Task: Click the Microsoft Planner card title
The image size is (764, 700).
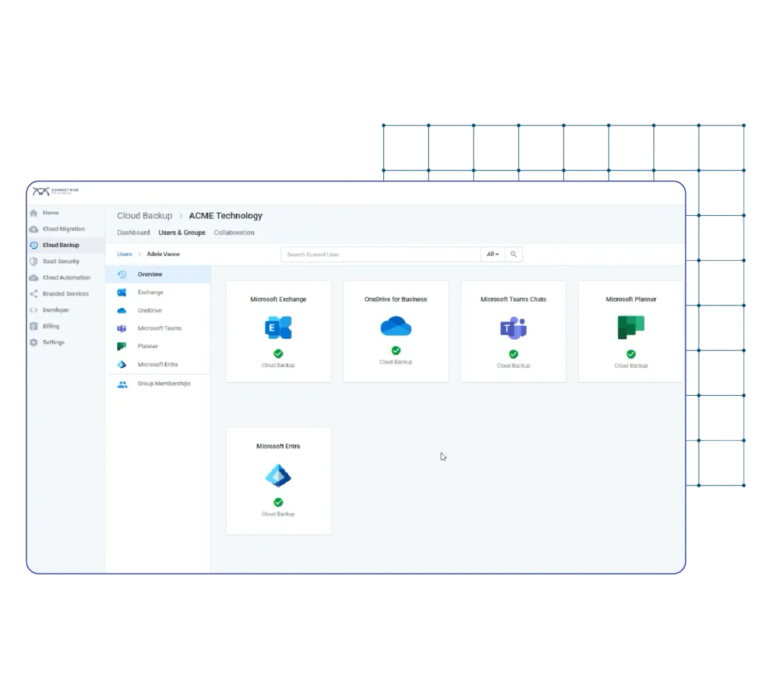Action: pyautogui.click(x=631, y=299)
